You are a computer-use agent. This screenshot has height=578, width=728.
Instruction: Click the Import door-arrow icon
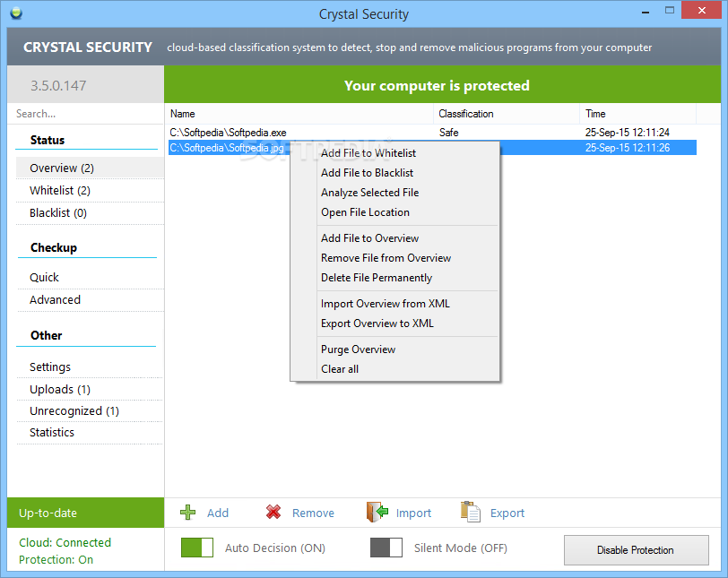point(377,512)
